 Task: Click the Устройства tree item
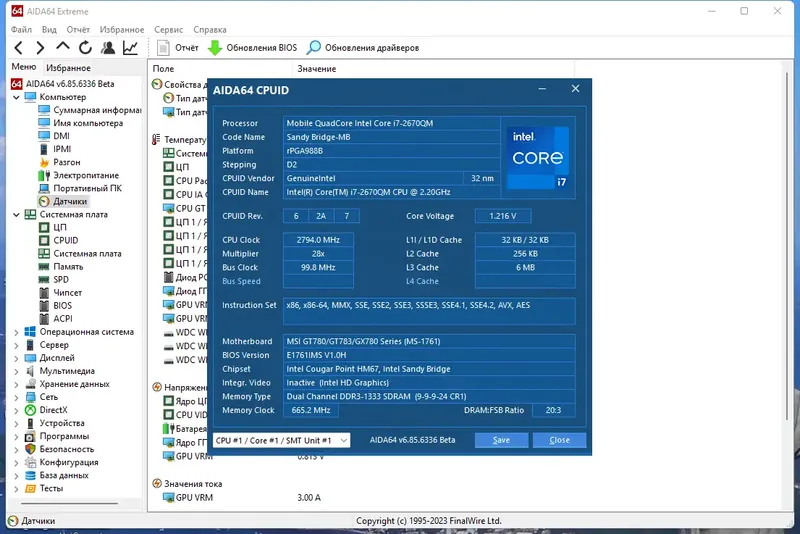[x=55, y=423]
